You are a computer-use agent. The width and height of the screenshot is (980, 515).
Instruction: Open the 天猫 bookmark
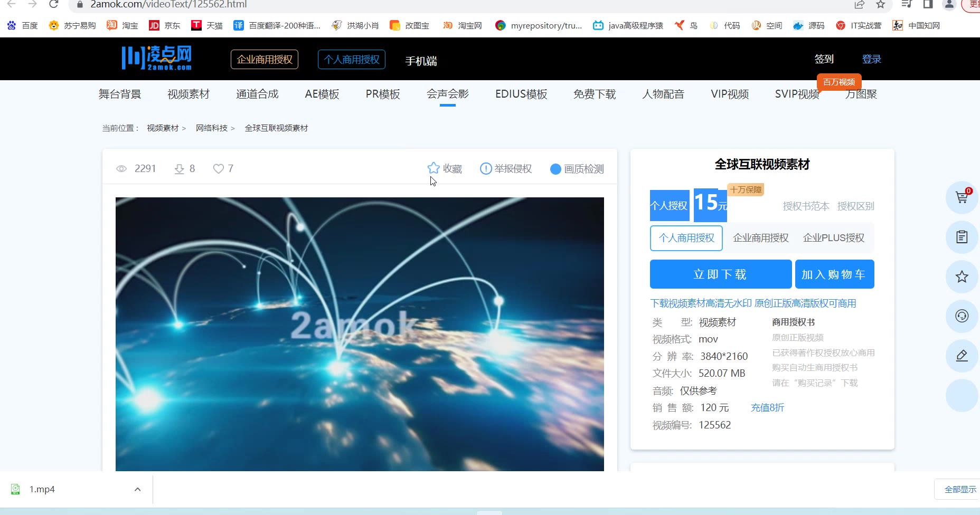pos(206,25)
